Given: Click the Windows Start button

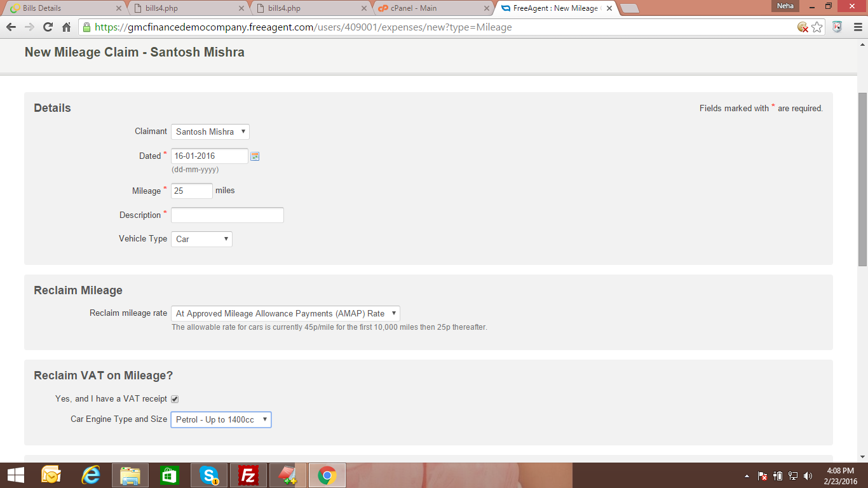Looking at the screenshot, I should [x=16, y=475].
